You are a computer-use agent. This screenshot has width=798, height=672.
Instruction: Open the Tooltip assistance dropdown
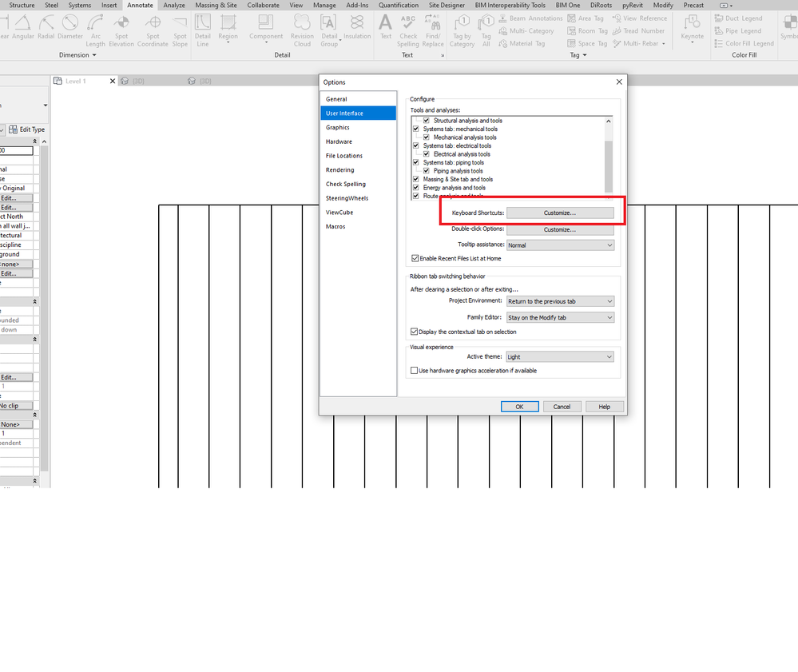(559, 244)
